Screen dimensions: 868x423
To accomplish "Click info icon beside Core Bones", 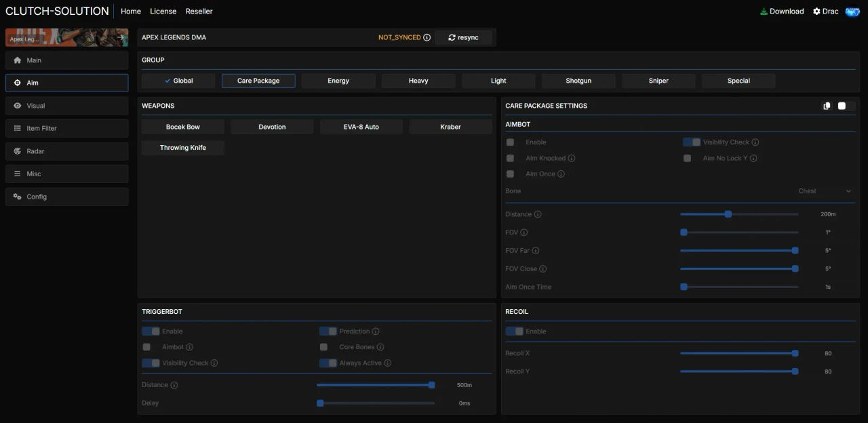I will [380, 347].
